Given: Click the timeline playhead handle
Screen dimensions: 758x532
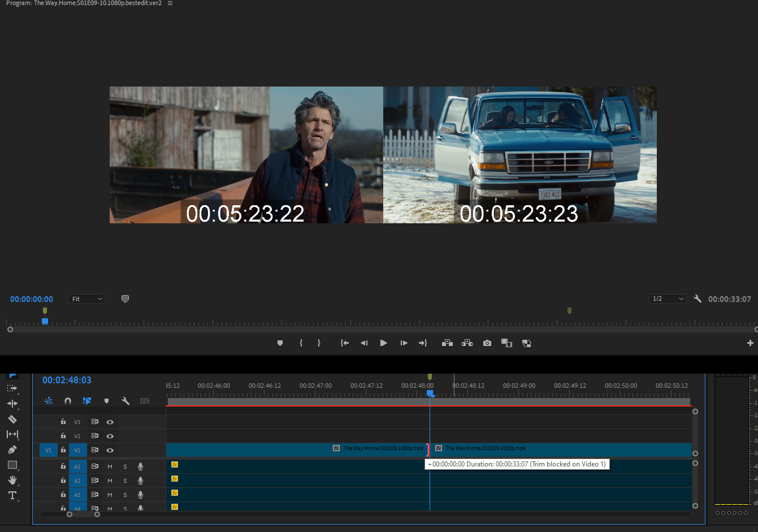Looking at the screenshot, I should tap(430, 393).
